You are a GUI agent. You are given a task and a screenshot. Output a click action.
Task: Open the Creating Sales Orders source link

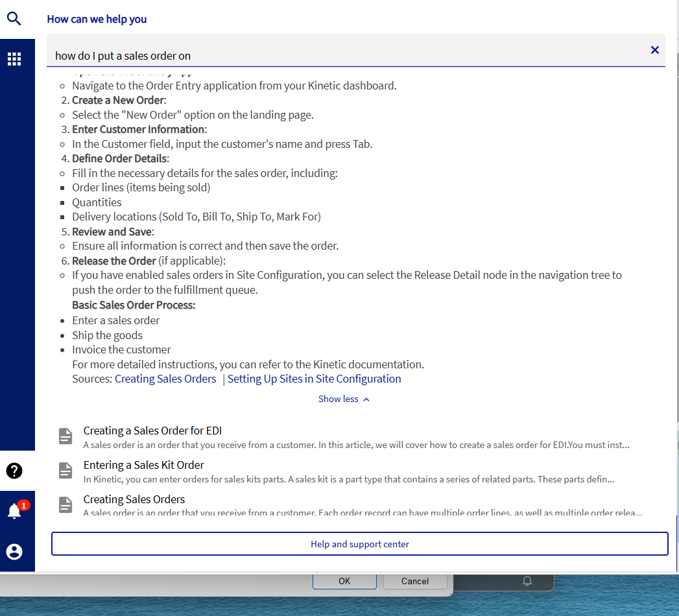[165, 379]
